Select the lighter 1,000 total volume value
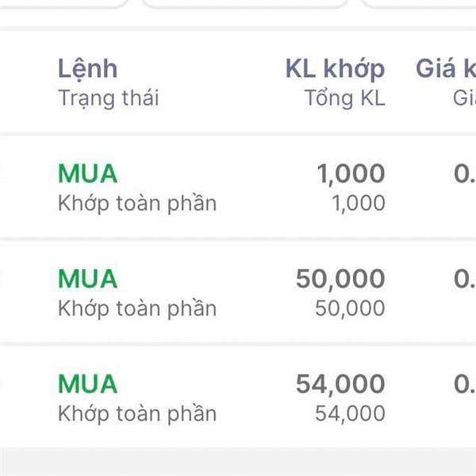 (359, 203)
